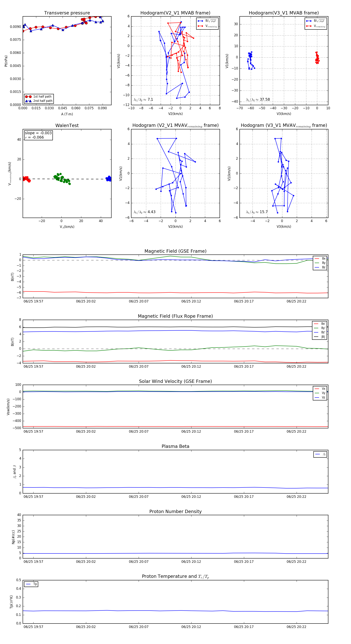Screen dimensions: 351x644
Task: Click the 'Hodogram (V3_V1 MVAV remaining frame)' title
Action: pyautogui.click(x=284, y=125)
